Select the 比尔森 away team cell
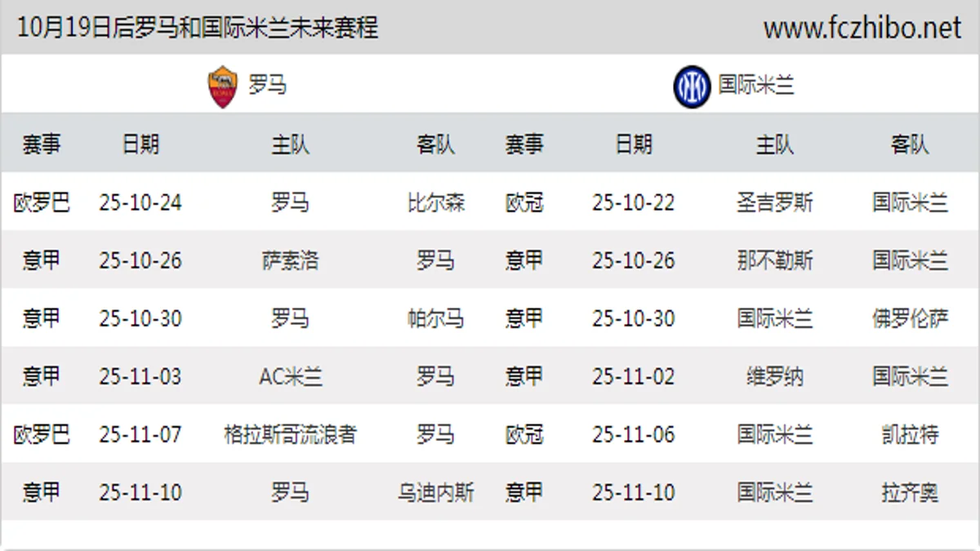The width and height of the screenshot is (980, 551). (436, 202)
